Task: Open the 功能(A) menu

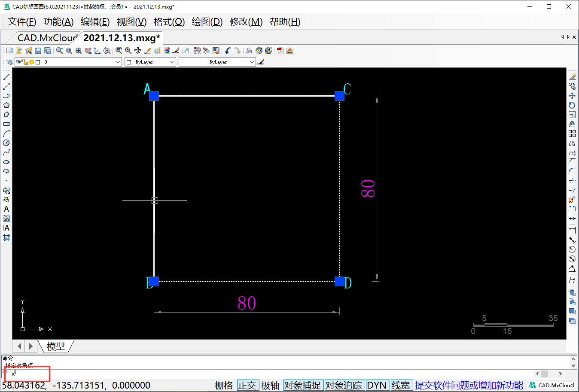Action: (x=58, y=21)
